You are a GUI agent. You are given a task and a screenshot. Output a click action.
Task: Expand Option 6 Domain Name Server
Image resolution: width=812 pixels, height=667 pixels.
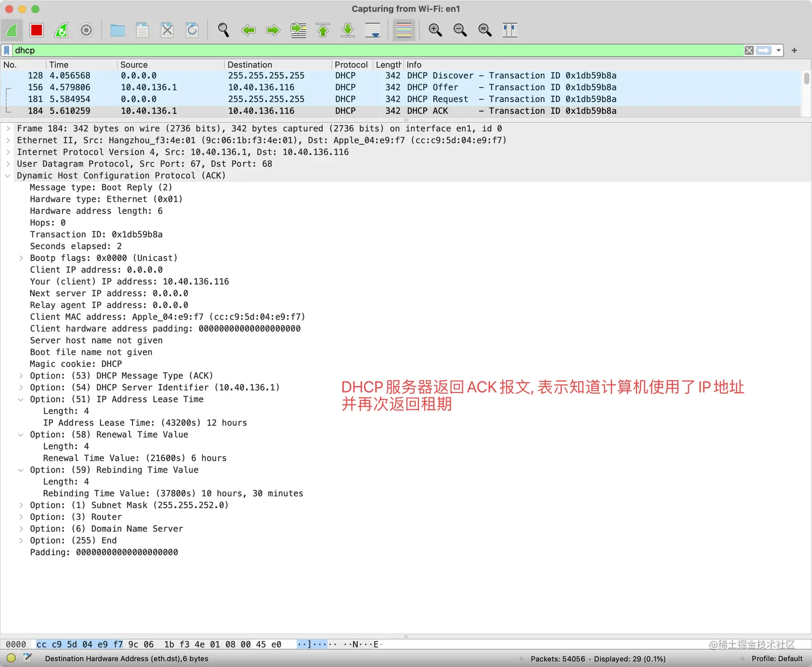(21, 529)
